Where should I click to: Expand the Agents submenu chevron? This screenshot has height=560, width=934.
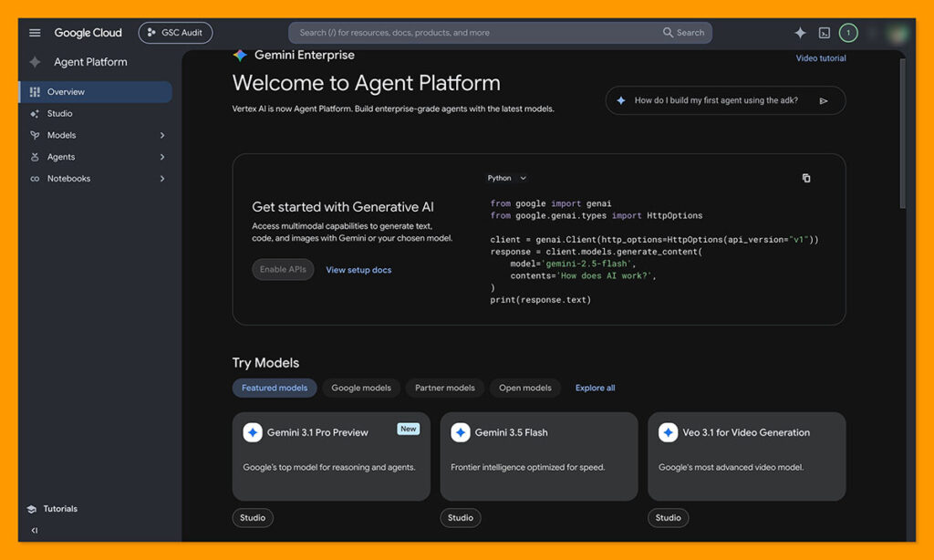click(162, 157)
